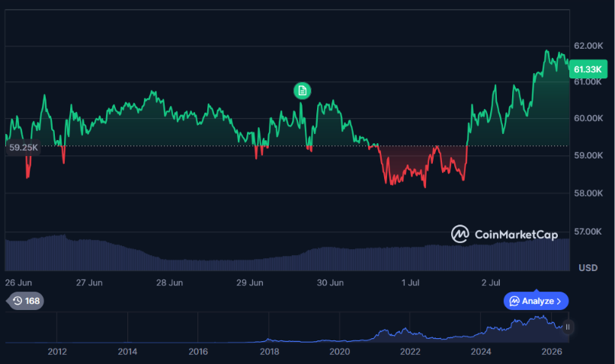Click the 2012 mark on overview timeline
615x364 pixels.
pyautogui.click(x=57, y=352)
